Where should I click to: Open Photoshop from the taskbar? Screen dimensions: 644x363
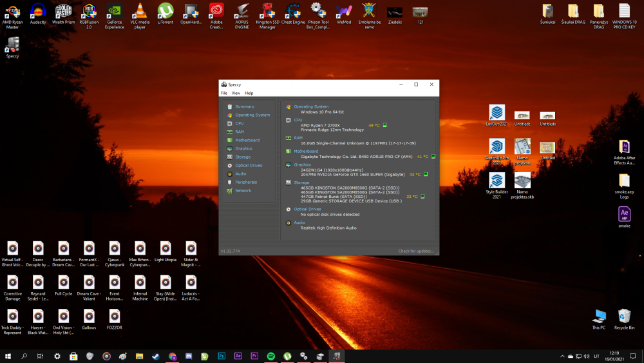point(222,356)
